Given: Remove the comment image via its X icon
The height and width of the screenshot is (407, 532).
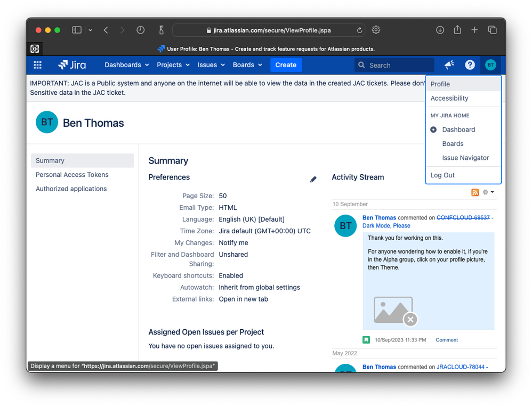Looking at the screenshot, I should coord(410,319).
